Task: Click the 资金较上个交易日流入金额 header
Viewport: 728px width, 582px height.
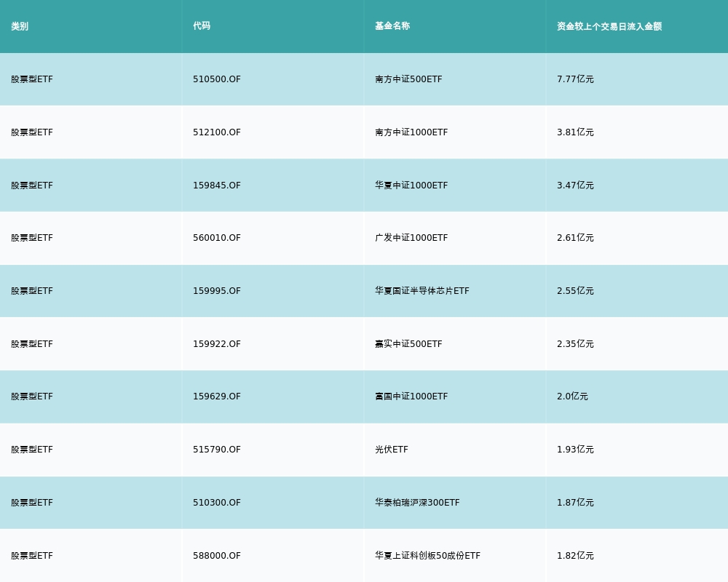Action: coord(609,26)
